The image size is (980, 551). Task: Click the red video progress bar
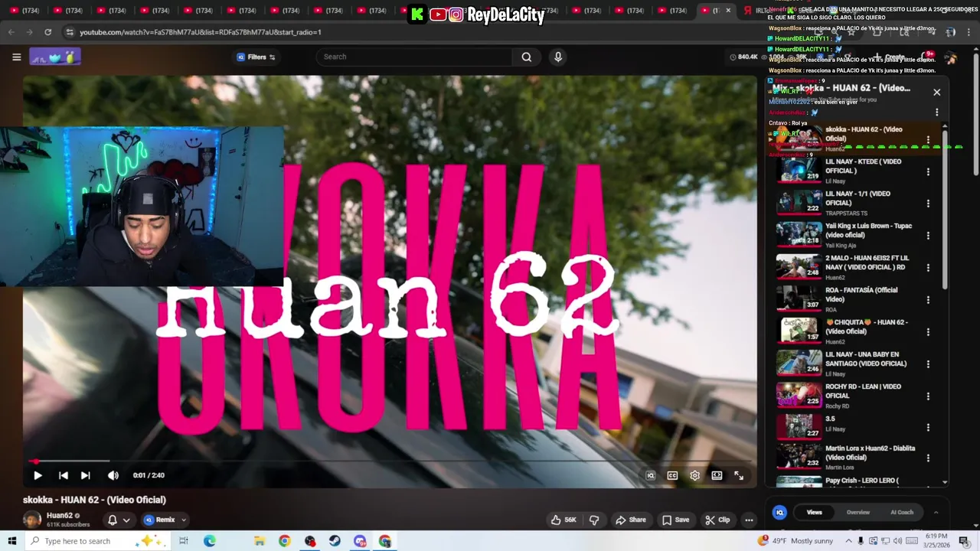pos(390,461)
